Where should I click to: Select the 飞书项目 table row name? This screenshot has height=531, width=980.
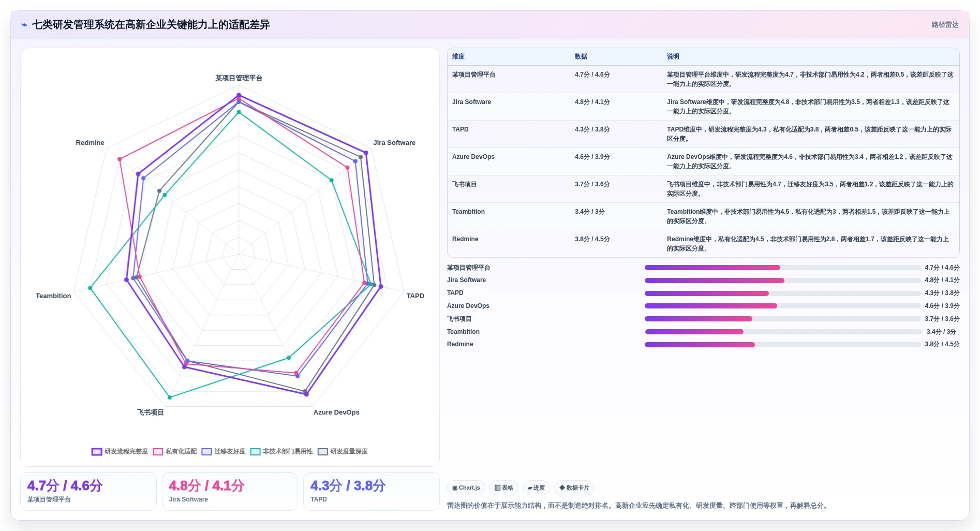464,184
